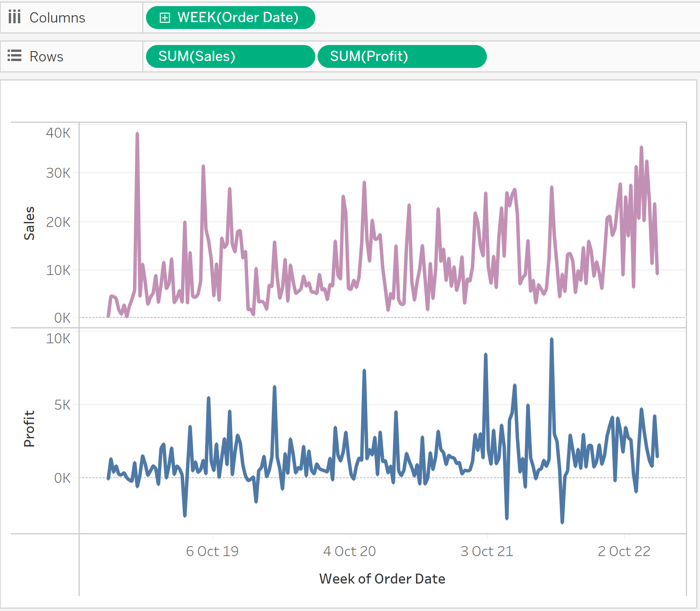Select the highest peak of the pink Sales line
Image resolution: width=700 pixels, height=611 pixels.
[137, 134]
